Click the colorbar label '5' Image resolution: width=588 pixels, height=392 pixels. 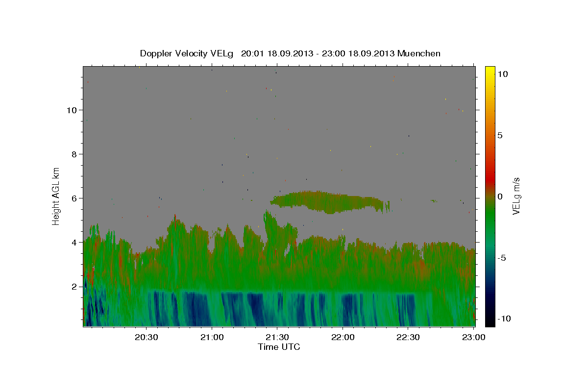pos(500,135)
